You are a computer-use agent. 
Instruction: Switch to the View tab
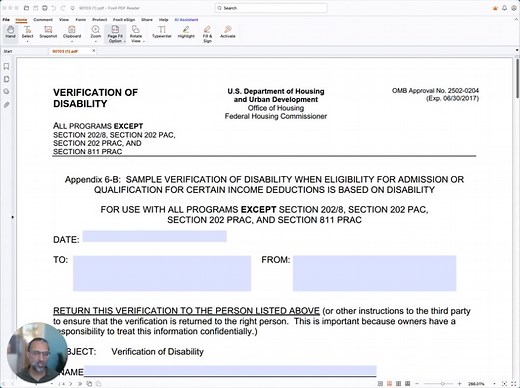click(x=64, y=20)
